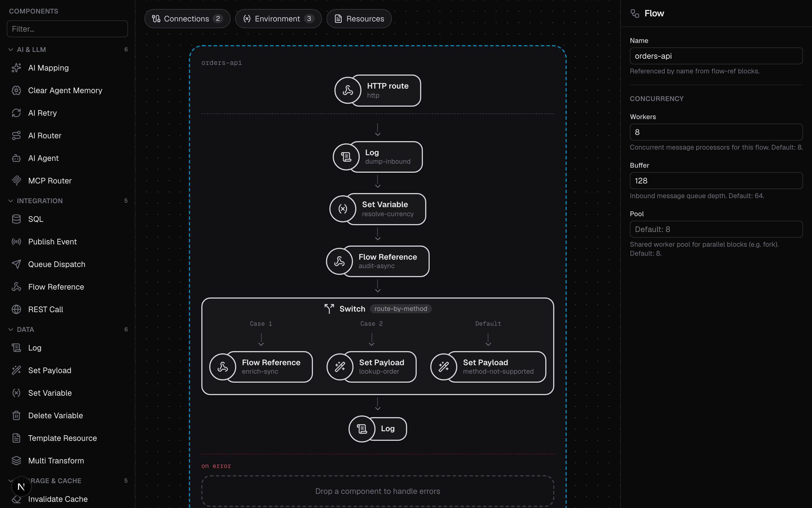This screenshot has width=812, height=508.
Task: Click the orders-api flow label
Action: tap(221, 63)
